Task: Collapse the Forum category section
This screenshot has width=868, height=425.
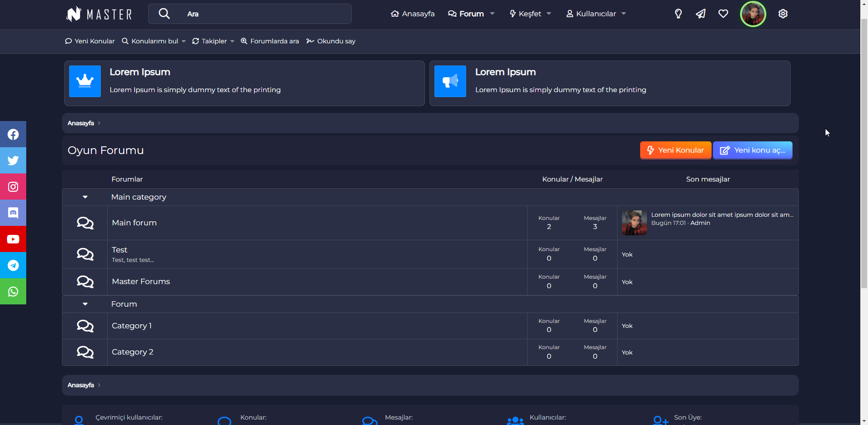Action: tap(85, 304)
